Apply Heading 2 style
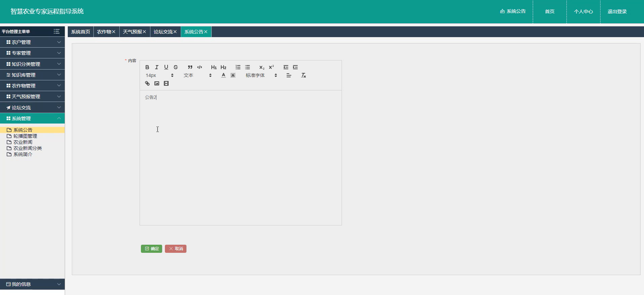Viewport: 644px width, 295px height. [x=223, y=67]
